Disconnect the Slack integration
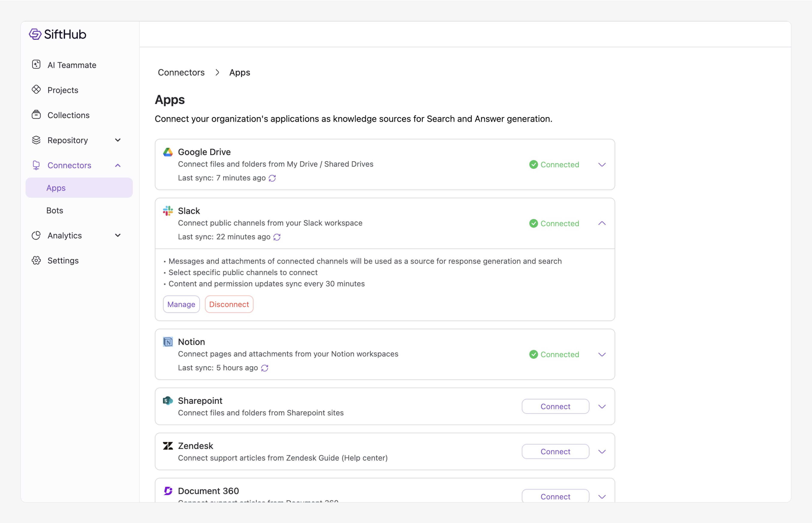The height and width of the screenshot is (523, 812). 229,304
